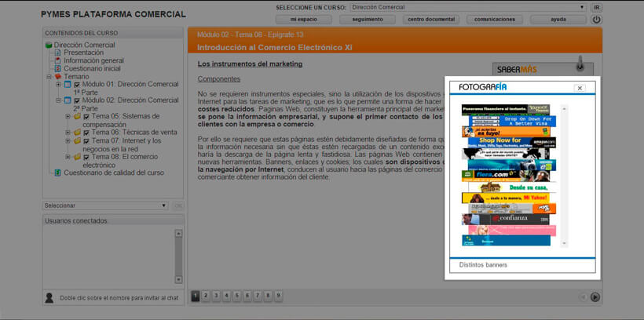
Task: Click the Módulo 02 blue module icon
Action: [x=68, y=100]
